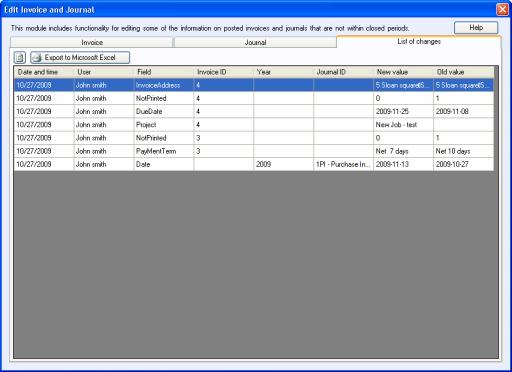This screenshot has width=512, height=372.
Task: Switch to the Journal tab
Action: [255, 43]
